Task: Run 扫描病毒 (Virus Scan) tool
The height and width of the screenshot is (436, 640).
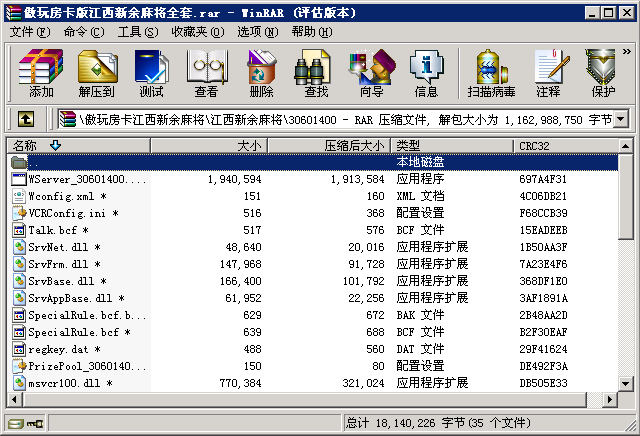Action: click(x=491, y=73)
